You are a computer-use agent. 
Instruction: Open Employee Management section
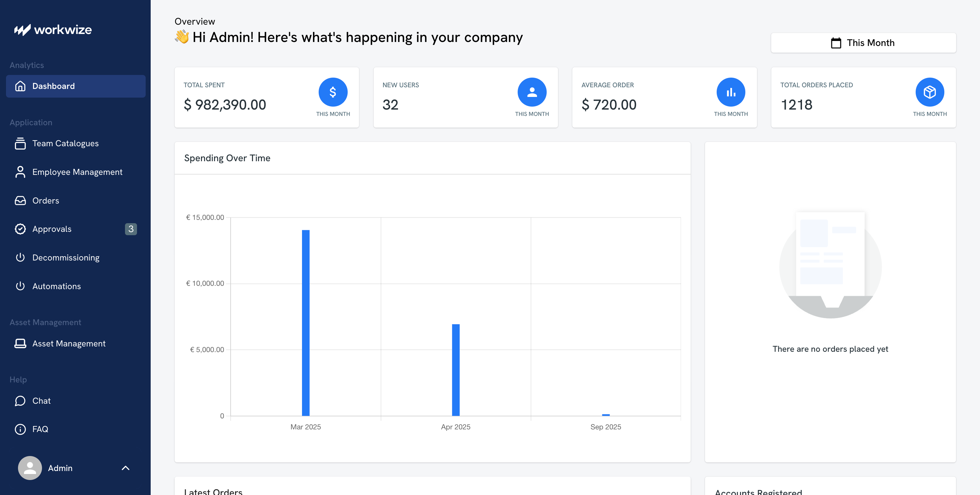77,172
